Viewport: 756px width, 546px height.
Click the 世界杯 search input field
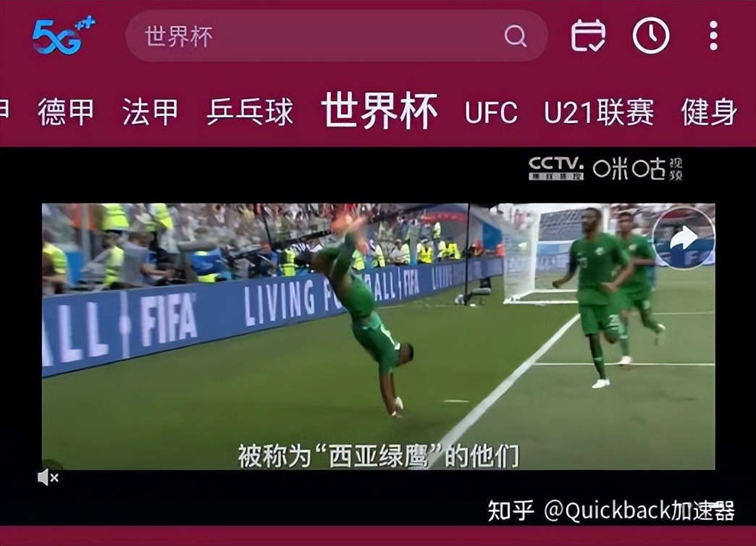336,36
